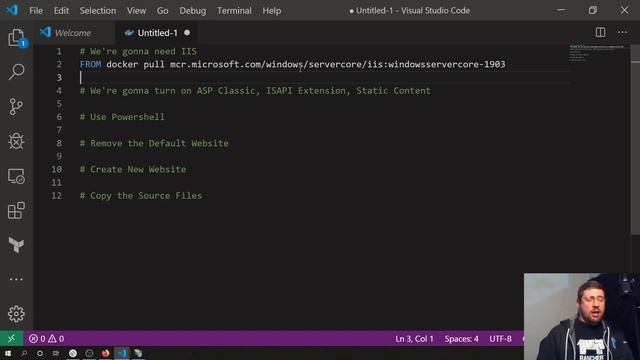Change the file encoding via UTF-8
The height and width of the screenshot is (360, 640).
[500, 339]
